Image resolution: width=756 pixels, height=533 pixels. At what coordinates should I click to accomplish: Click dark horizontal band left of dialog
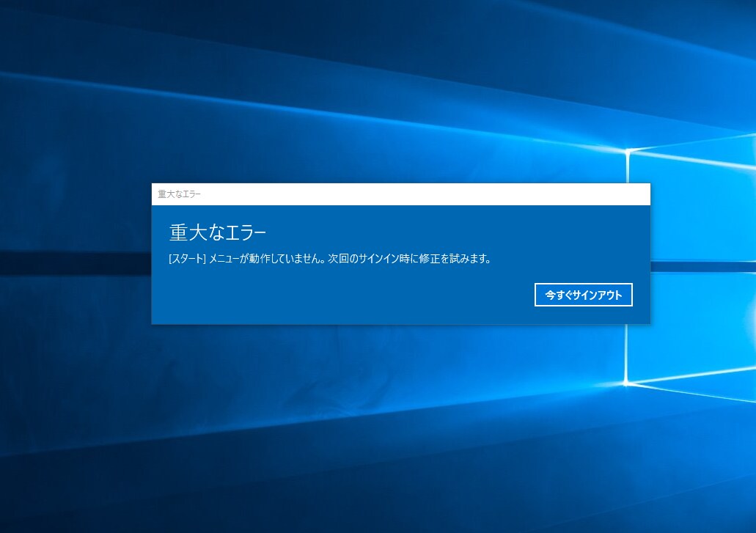75,263
